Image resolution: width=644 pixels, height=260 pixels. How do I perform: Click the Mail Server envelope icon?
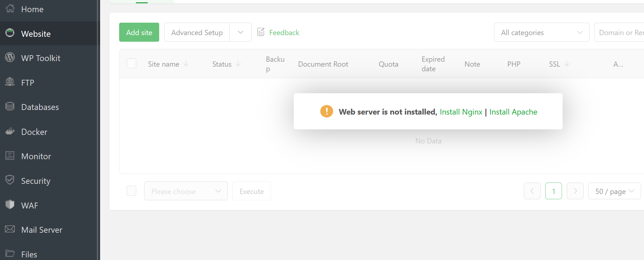[10, 229]
